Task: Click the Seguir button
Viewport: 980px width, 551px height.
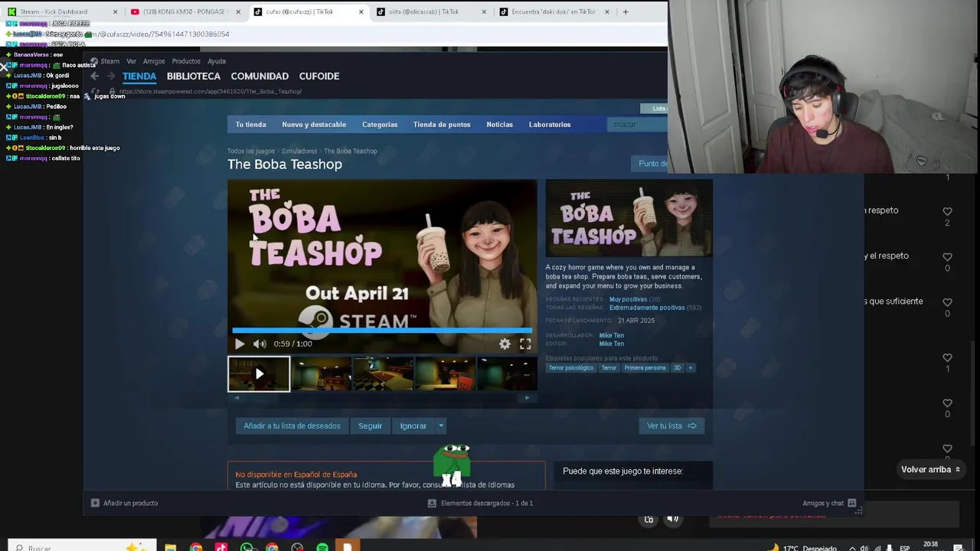Action: coord(370,425)
